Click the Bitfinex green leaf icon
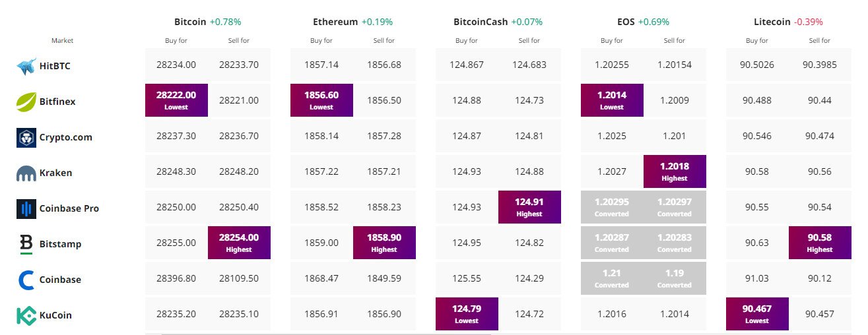This screenshot has height=335, width=868. coord(26,102)
